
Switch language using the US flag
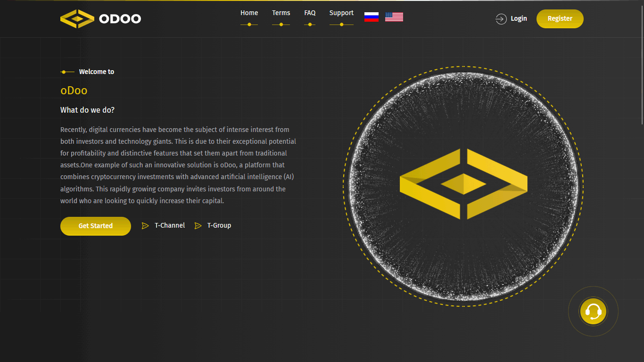click(394, 17)
